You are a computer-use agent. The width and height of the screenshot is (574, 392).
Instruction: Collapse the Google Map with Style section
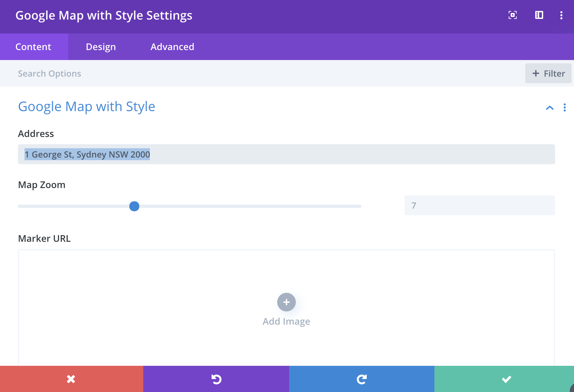pyautogui.click(x=549, y=107)
